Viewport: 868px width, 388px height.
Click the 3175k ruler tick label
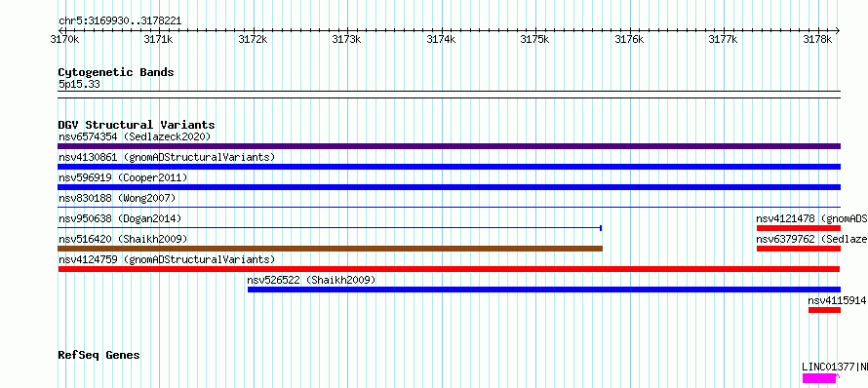click(x=535, y=40)
